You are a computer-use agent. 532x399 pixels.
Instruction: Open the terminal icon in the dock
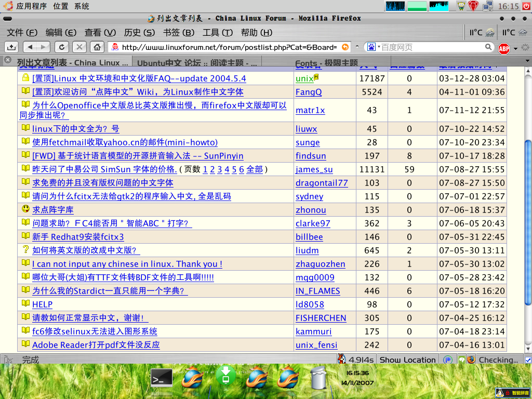click(x=162, y=377)
